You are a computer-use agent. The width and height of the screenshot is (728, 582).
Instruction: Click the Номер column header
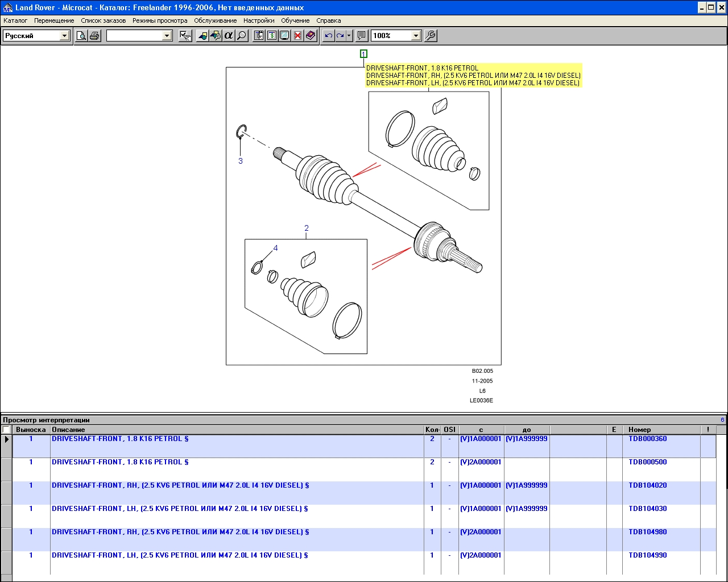[661, 430]
